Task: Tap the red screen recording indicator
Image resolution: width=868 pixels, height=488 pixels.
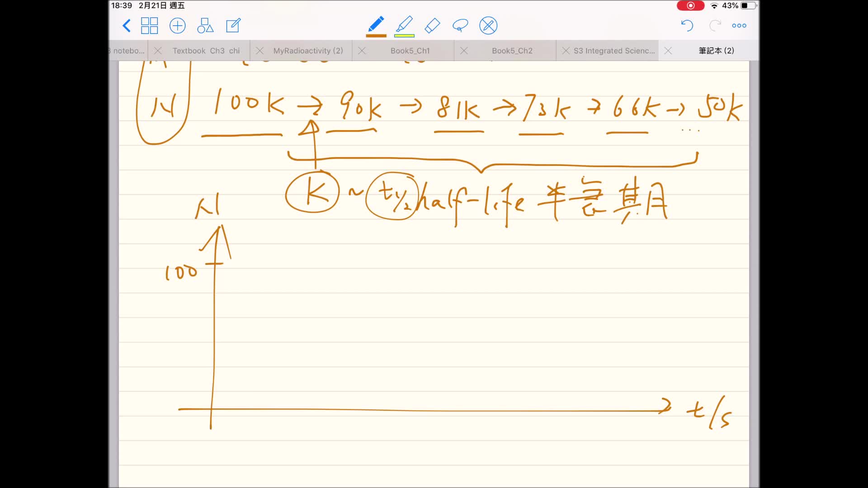Action: click(690, 6)
